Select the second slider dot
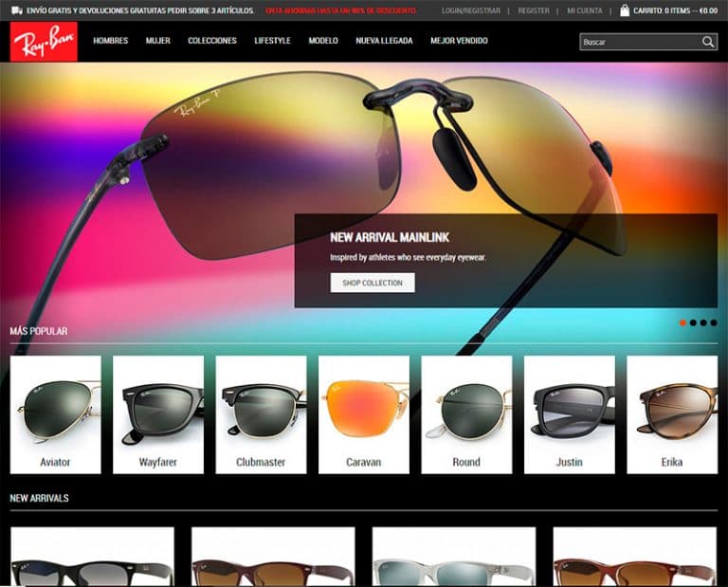Screen dimensions: 728x587 [x=693, y=322]
